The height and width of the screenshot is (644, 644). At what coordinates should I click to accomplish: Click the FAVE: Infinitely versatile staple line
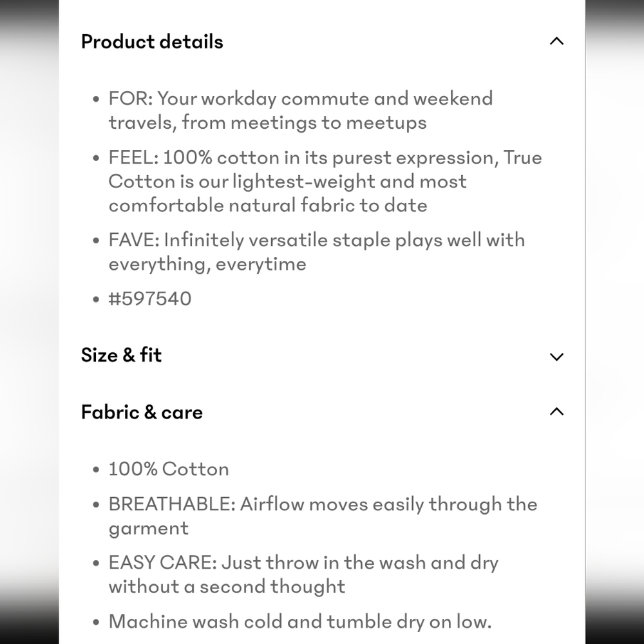[317, 240]
